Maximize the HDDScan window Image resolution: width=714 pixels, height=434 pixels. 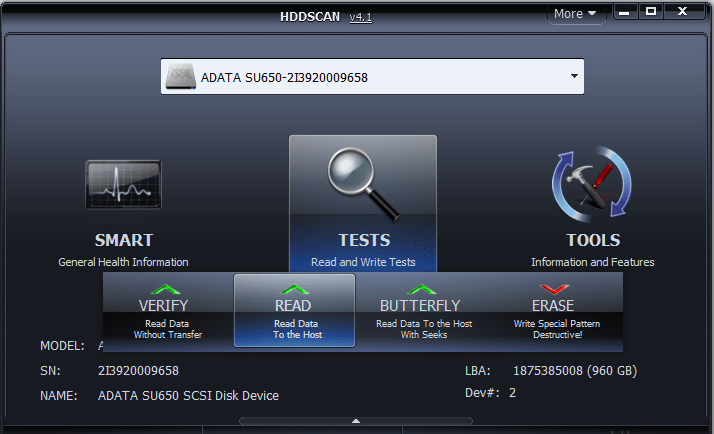point(651,12)
